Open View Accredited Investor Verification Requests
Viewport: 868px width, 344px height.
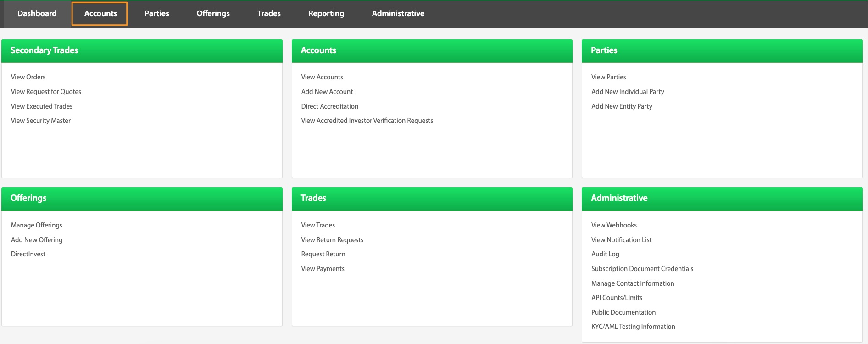[367, 121]
